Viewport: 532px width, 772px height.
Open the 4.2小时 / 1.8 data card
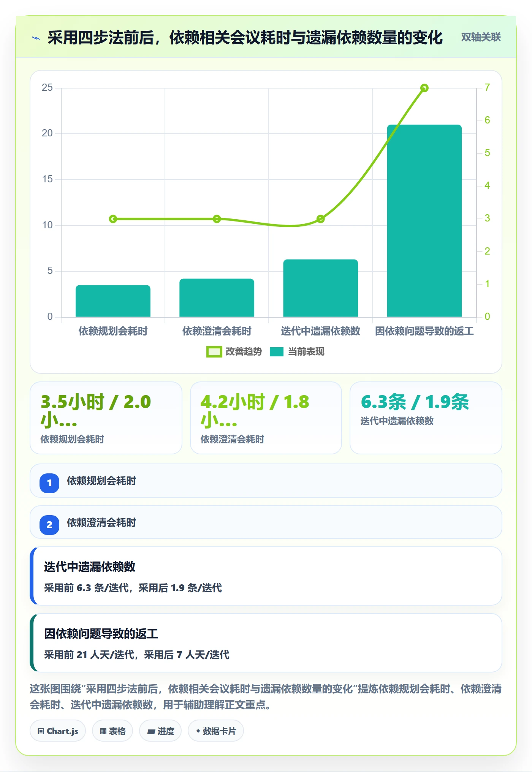pyautogui.click(x=266, y=418)
